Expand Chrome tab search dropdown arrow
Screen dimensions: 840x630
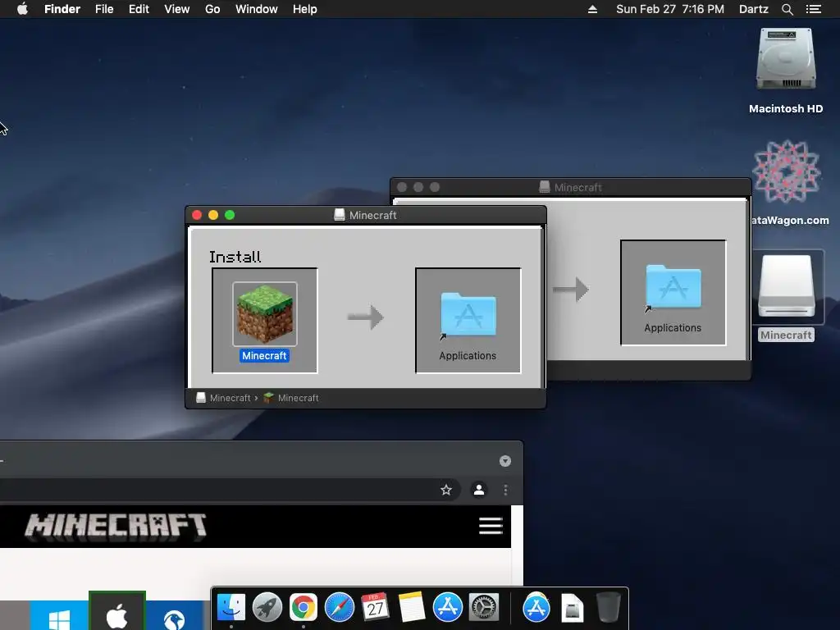click(504, 461)
